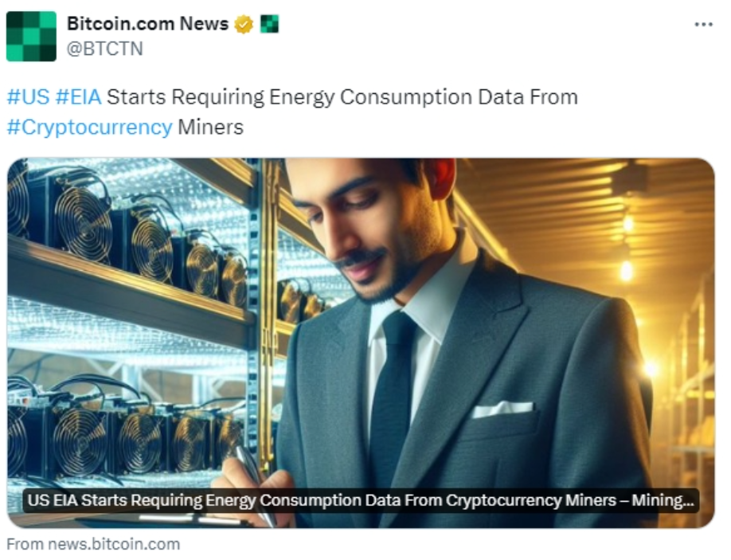Open the Bitcoin.com News display name

point(148,23)
